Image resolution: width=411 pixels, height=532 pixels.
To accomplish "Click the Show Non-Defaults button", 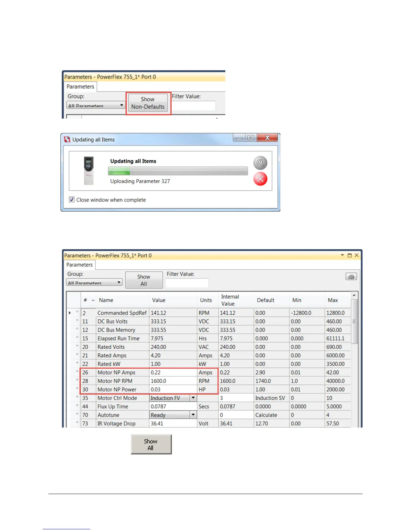I will [x=148, y=103].
